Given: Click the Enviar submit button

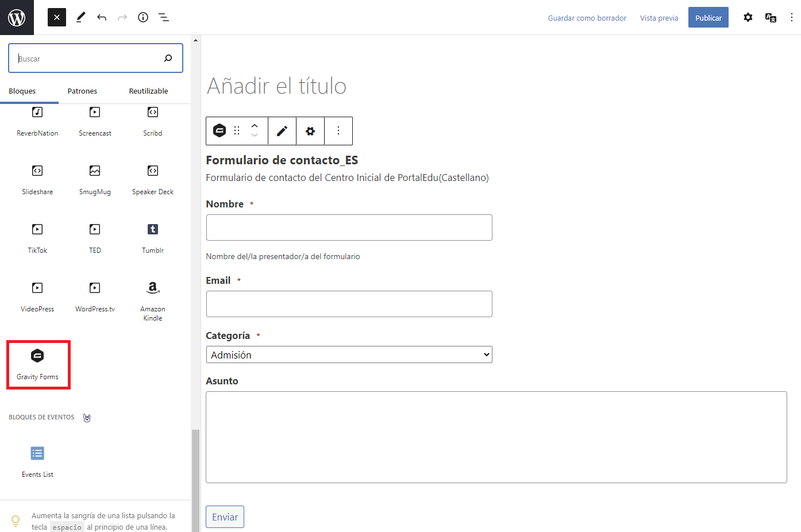Looking at the screenshot, I should [x=225, y=517].
